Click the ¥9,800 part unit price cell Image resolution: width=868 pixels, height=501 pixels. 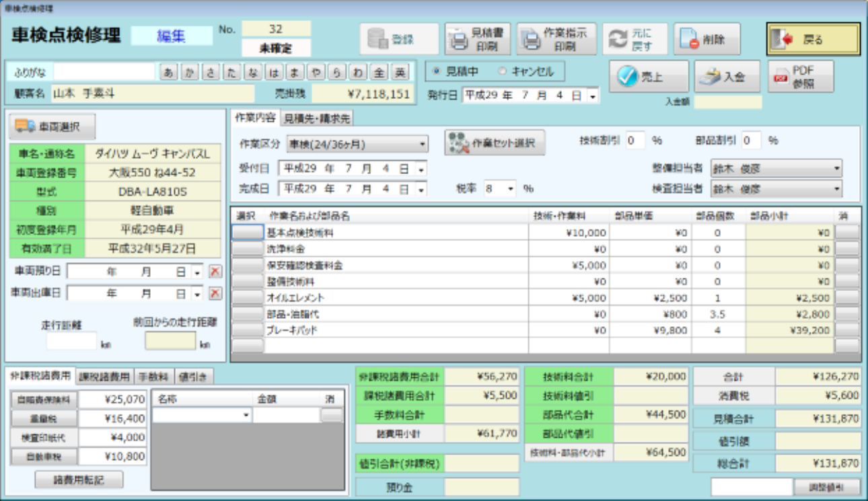point(650,330)
